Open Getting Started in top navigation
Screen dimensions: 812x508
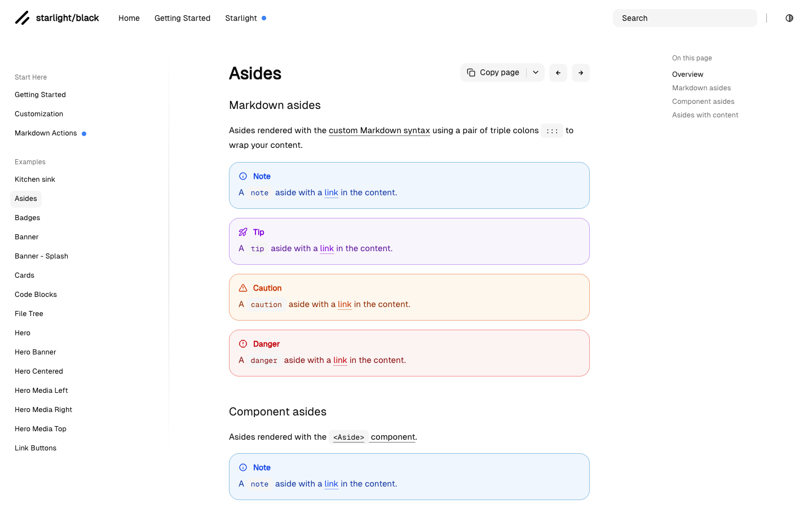(182, 18)
